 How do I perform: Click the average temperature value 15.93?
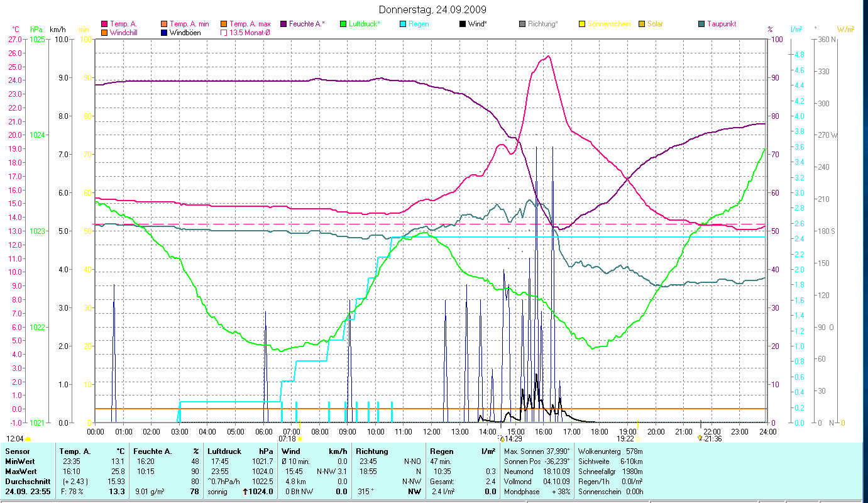[x=116, y=482]
